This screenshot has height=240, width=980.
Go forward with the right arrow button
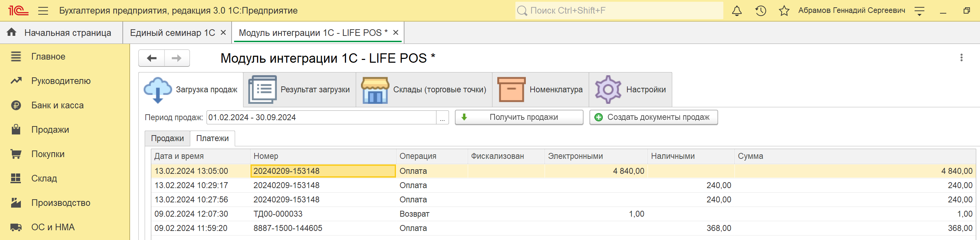[x=177, y=58]
